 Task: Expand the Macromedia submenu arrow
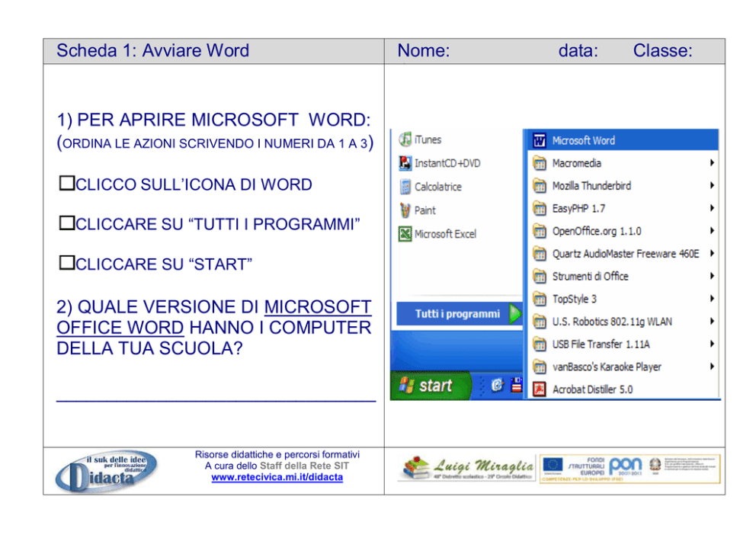click(712, 163)
